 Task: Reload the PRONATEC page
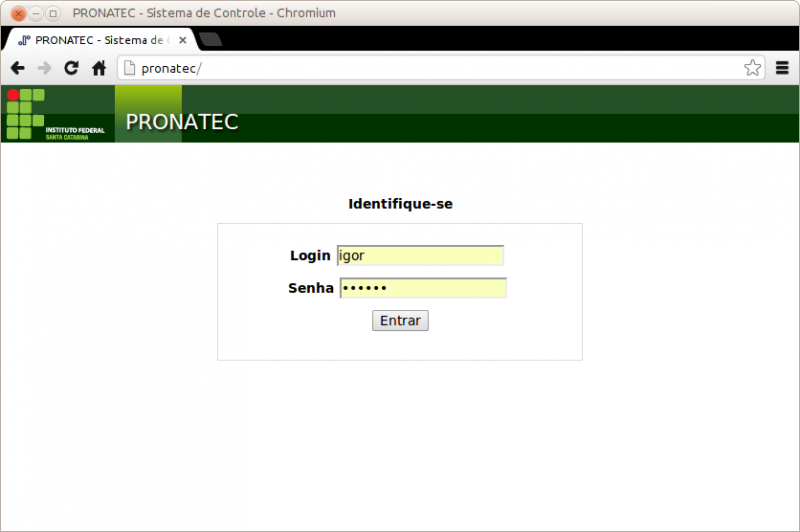(71, 68)
